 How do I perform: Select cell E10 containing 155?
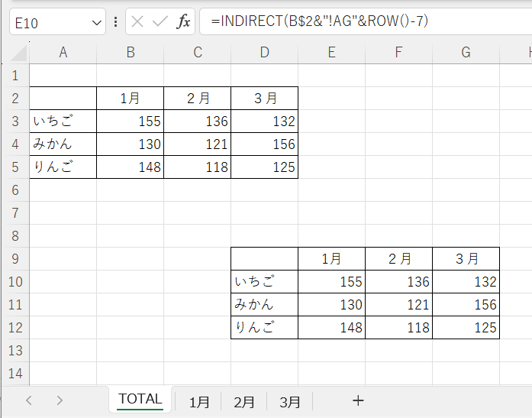click(331, 282)
